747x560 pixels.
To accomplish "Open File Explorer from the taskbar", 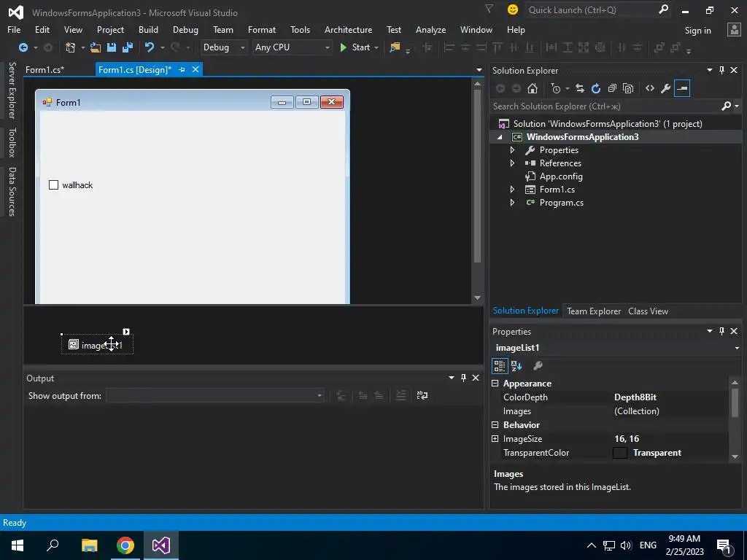I will 89,545.
